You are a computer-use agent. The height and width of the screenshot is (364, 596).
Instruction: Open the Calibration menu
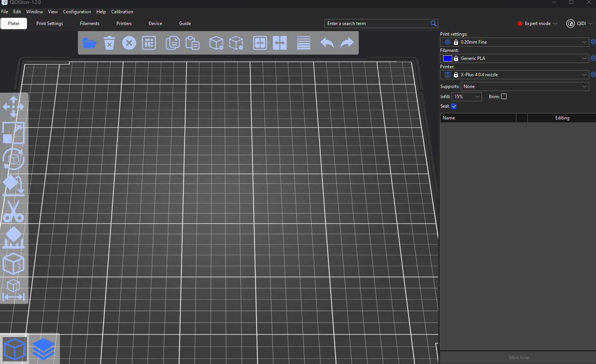click(x=122, y=12)
